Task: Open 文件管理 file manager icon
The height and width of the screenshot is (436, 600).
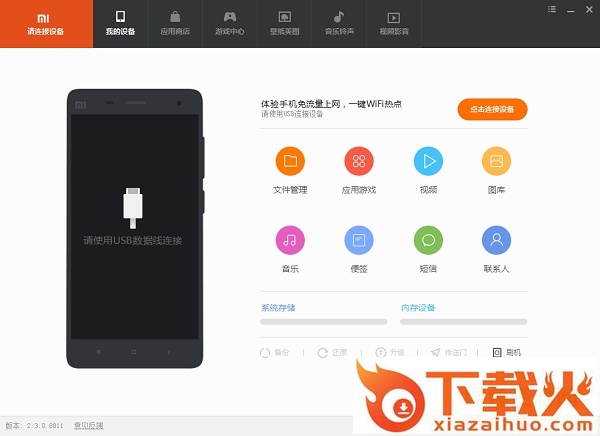Action: pyautogui.click(x=290, y=161)
